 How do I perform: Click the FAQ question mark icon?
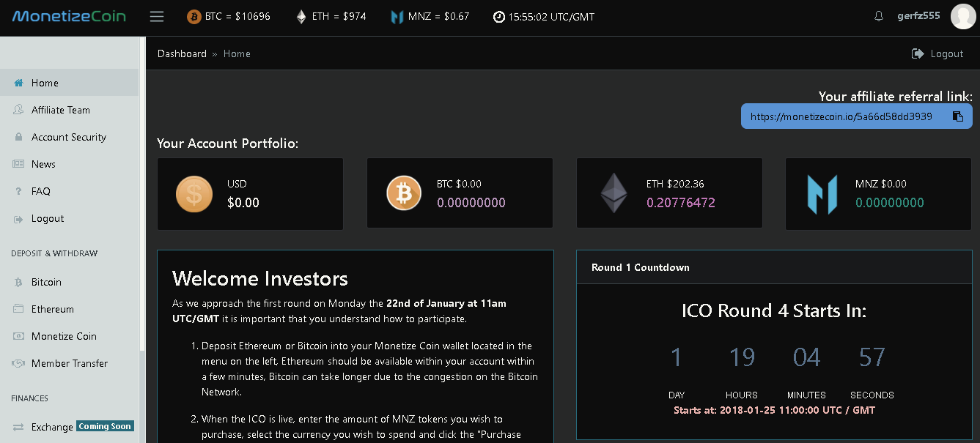point(18,191)
